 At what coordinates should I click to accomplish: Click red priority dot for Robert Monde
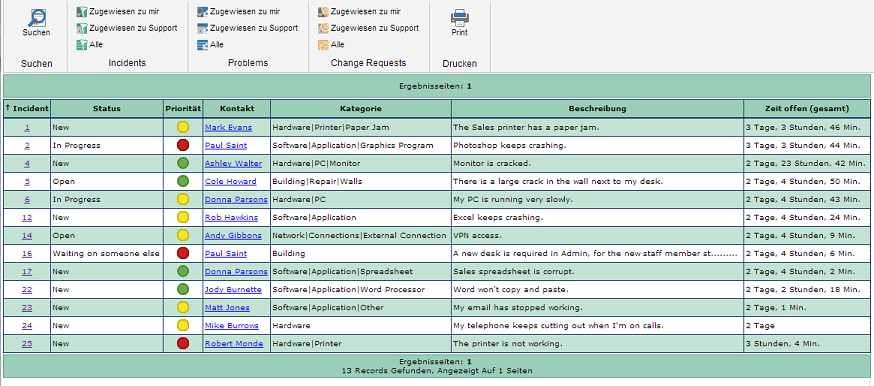pyautogui.click(x=183, y=343)
